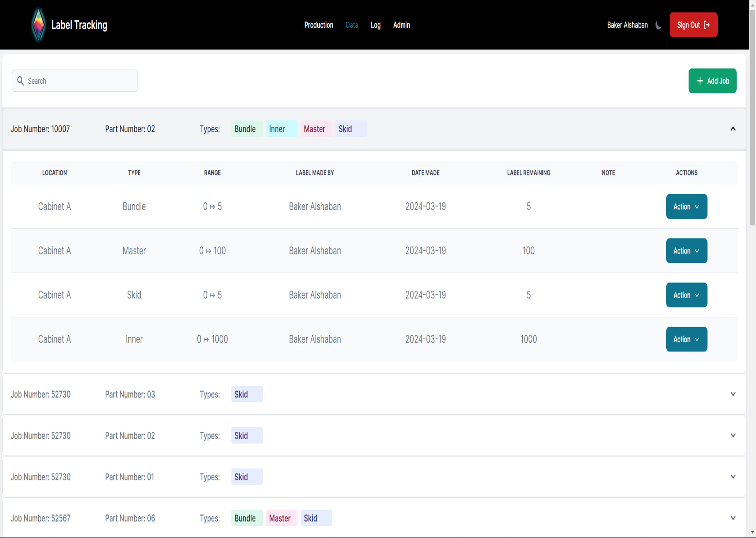Expand Job 52730 Part Number 03
This screenshot has width=756, height=538.
point(733,394)
